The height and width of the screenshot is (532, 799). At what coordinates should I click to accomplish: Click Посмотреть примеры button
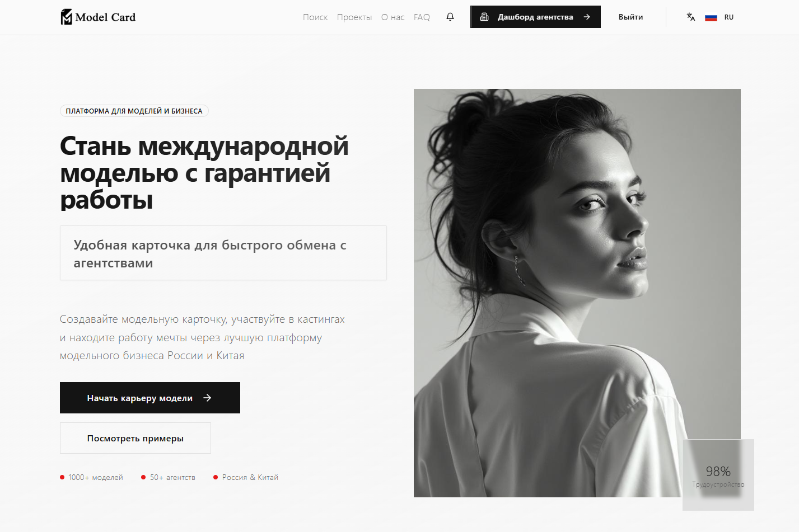coord(135,438)
